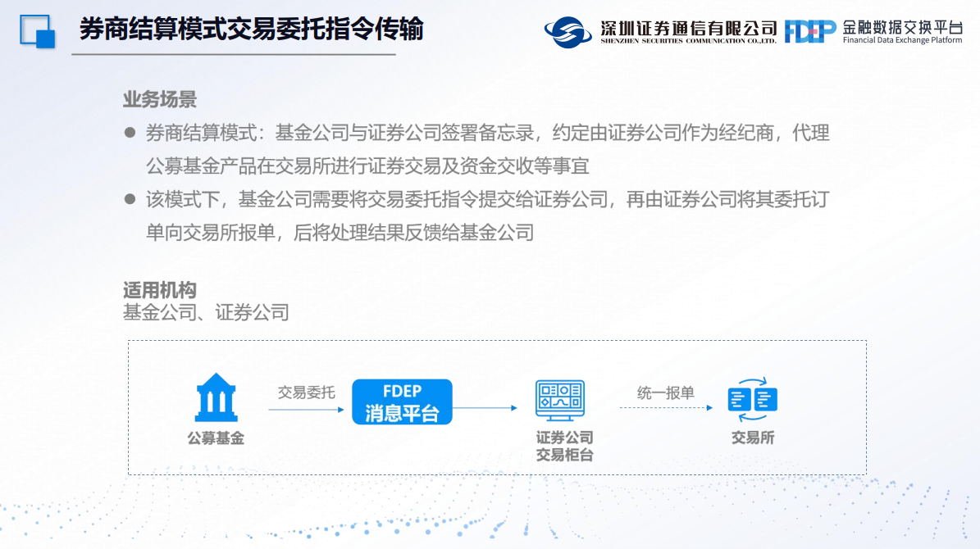Image resolution: width=980 pixels, height=549 pixels.
Task: Click the line 单向交易所报单，后将处理结果反馈
Action: click(x=340, y=233)
